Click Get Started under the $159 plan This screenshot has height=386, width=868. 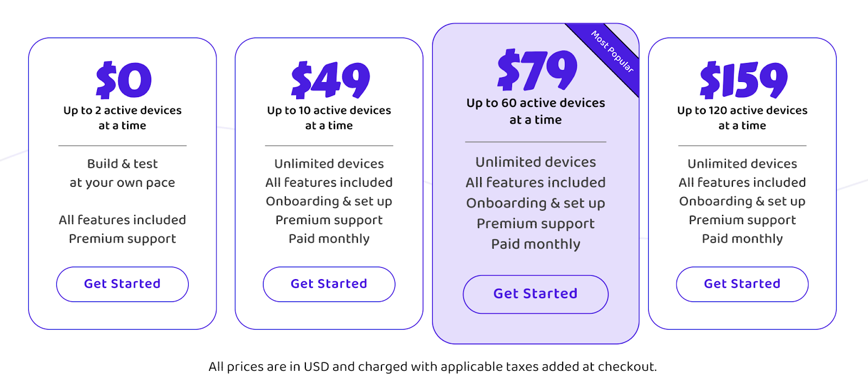pos(742,284)
